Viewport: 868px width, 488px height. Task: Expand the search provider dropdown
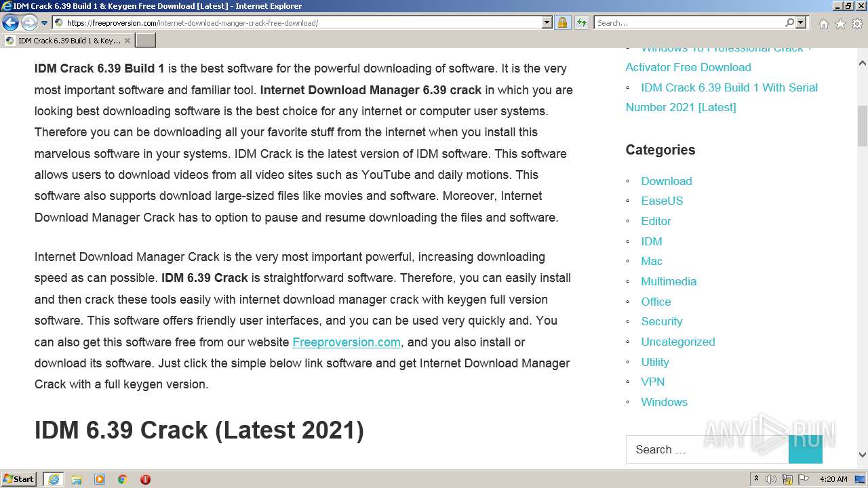pyautogui.click(x=801, y=22)
